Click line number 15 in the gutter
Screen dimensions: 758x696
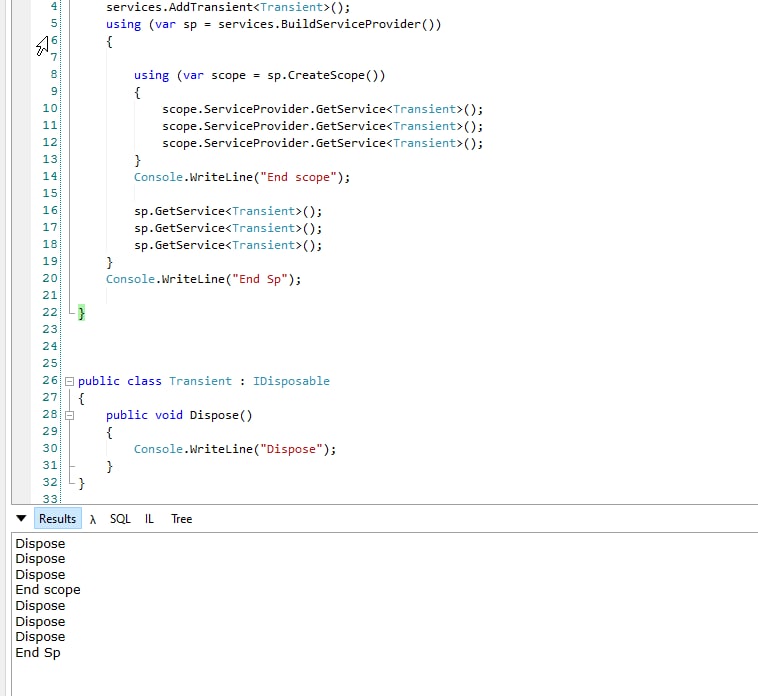(50, 193)
